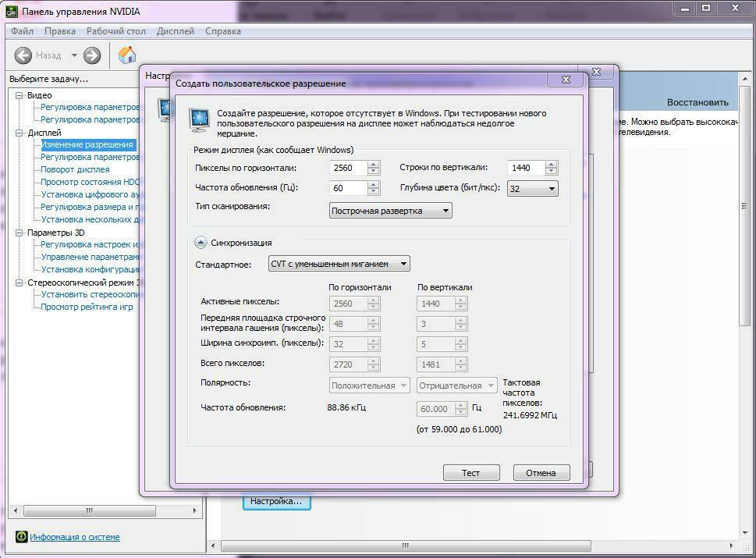756x558 pixels.
Task: Go to the Home icon in toolbar
Action: click(127, 55)
